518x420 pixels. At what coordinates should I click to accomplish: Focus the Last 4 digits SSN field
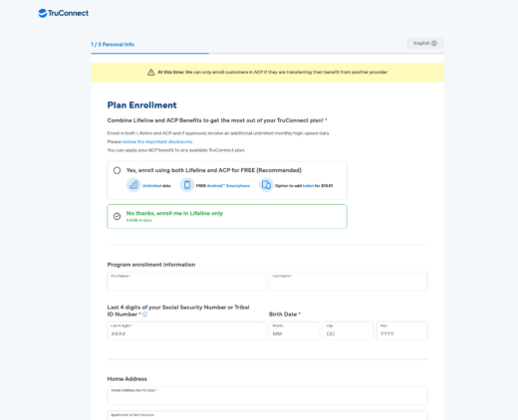tap(186, 330)
